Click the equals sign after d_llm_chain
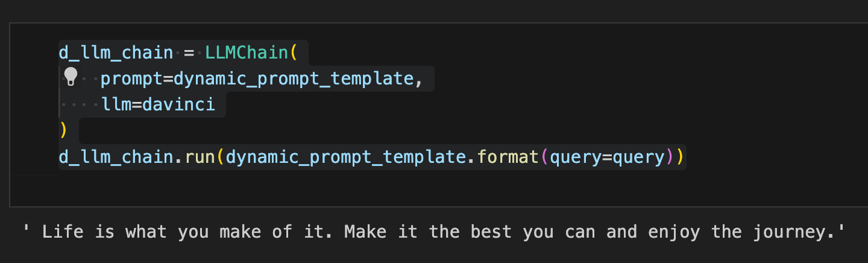This screenshot has width=868, height=263. (189, 52)
